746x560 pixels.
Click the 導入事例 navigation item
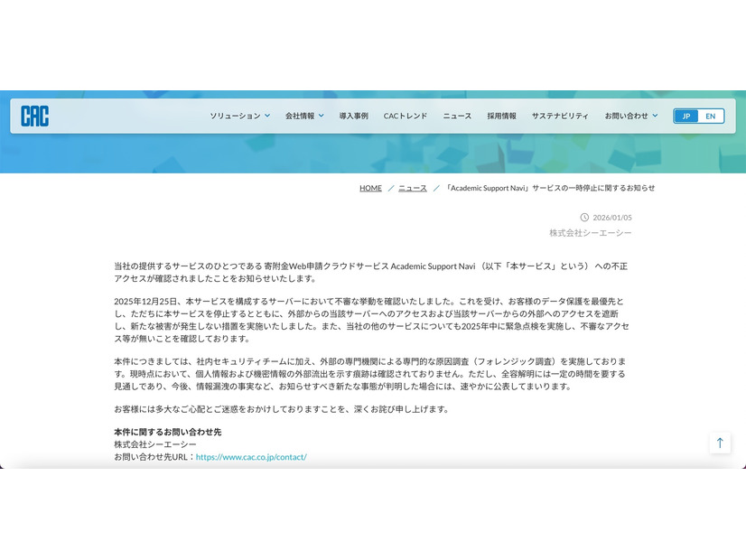(x=353, y=116)
